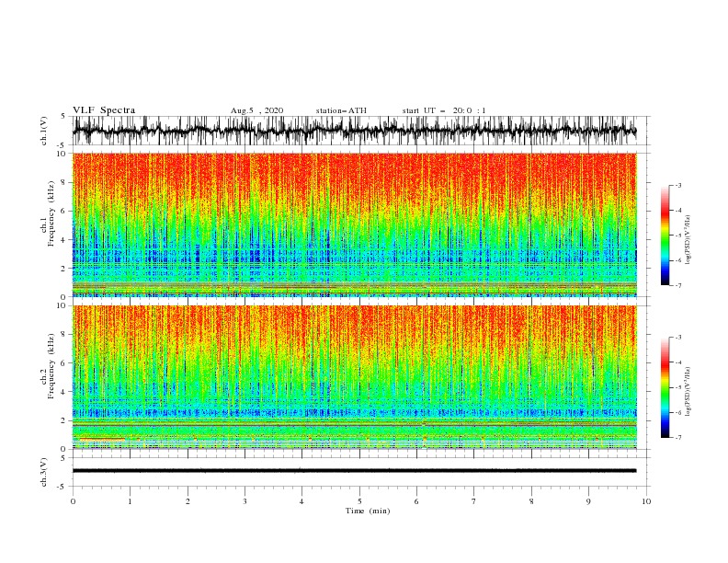
Task: Click the ch.3 waveform trace panel
Action: pos(360,472)
